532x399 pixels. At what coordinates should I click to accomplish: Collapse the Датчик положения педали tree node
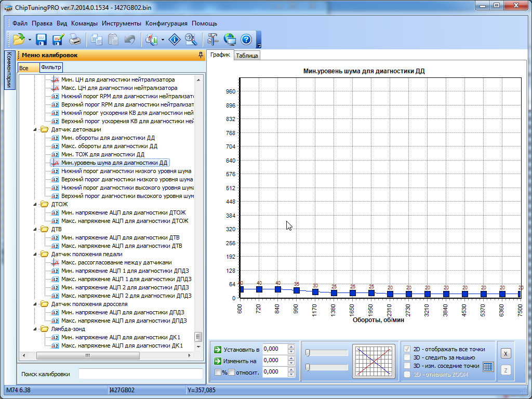click(x=35, y=254)
